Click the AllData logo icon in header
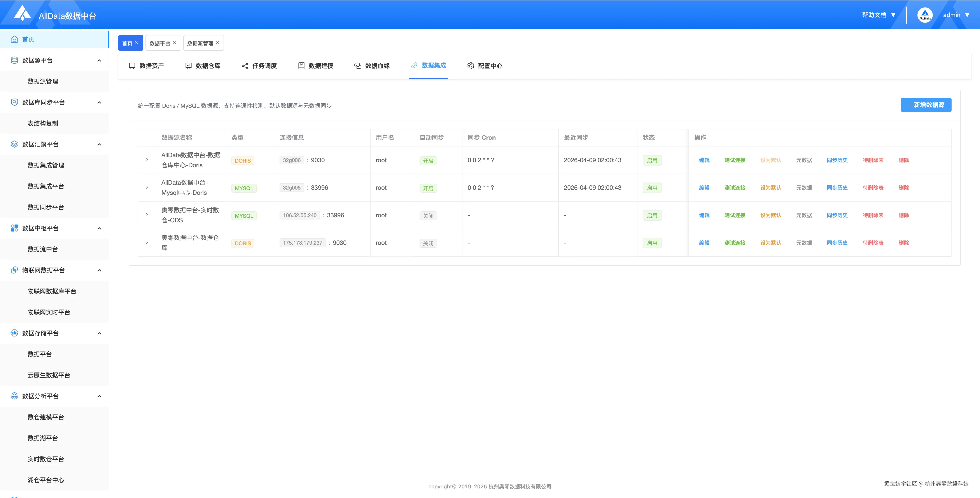This screenshot has height=498, width=980. point(22,14)
